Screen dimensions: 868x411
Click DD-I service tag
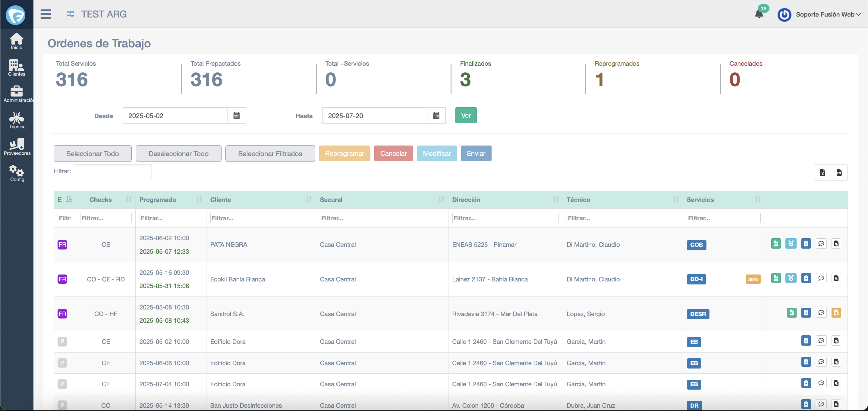pos(696,279)
